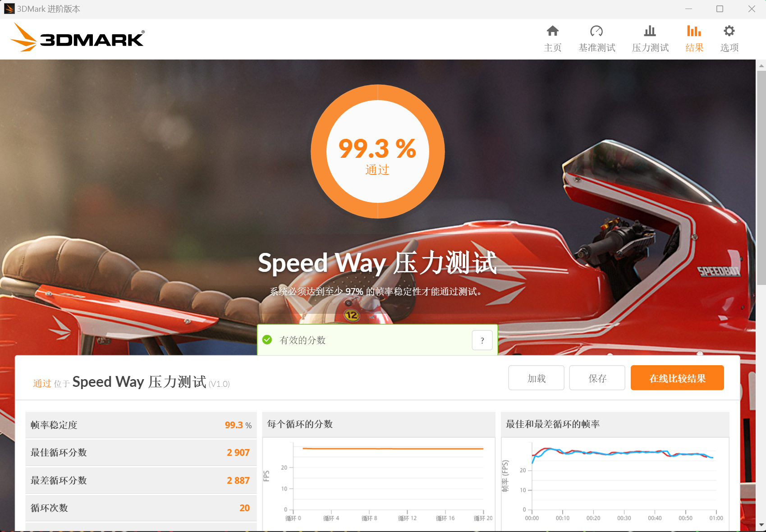Click the 每个循环的分数 chart heading

pyautogui.click(x=300, y=424)
